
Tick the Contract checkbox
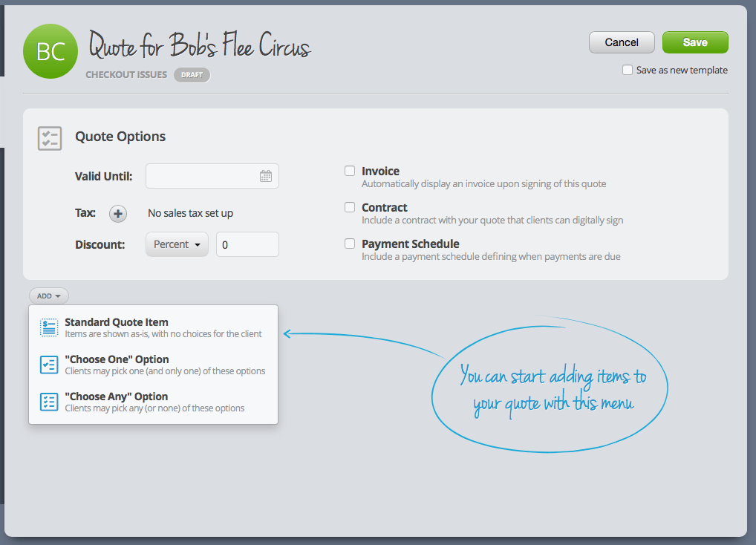350,207
